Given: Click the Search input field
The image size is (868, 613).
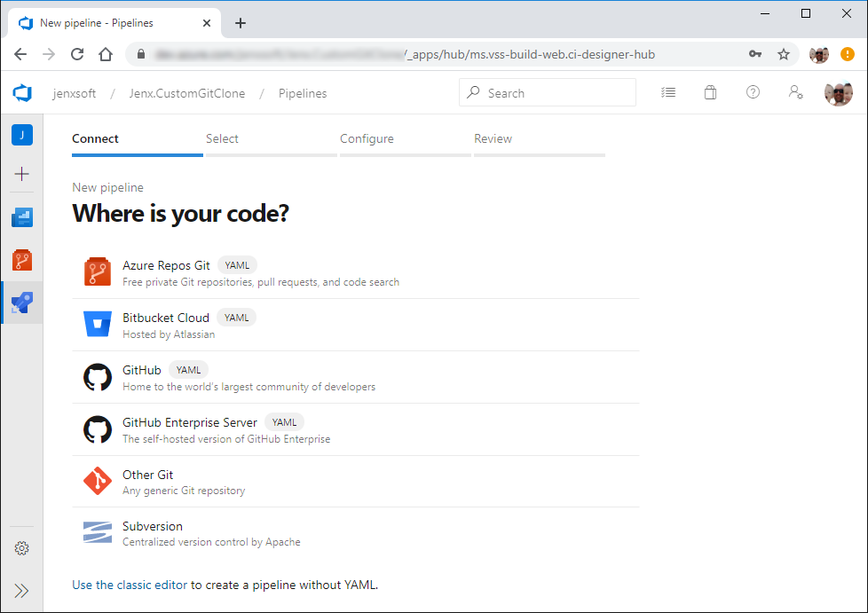Looking at the screenshot, I should coord(548,92).
